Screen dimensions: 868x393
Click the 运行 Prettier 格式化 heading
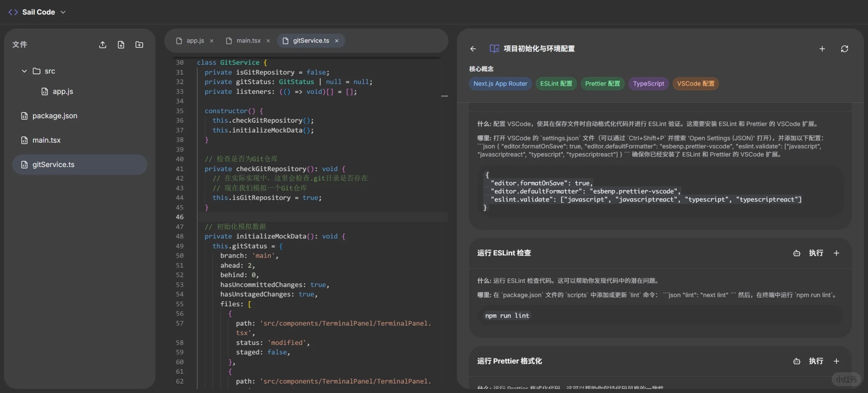click(x=509, y=361)
